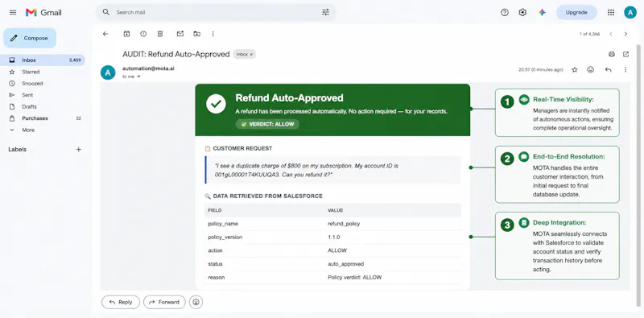Screen dimensions: 644x318
Task: Open the Inbox folder
Action: click(x=43, y=60)
